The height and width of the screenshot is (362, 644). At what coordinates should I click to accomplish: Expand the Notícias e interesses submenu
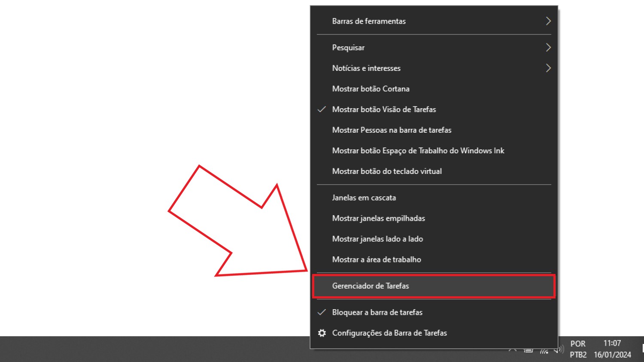point(434,68)
